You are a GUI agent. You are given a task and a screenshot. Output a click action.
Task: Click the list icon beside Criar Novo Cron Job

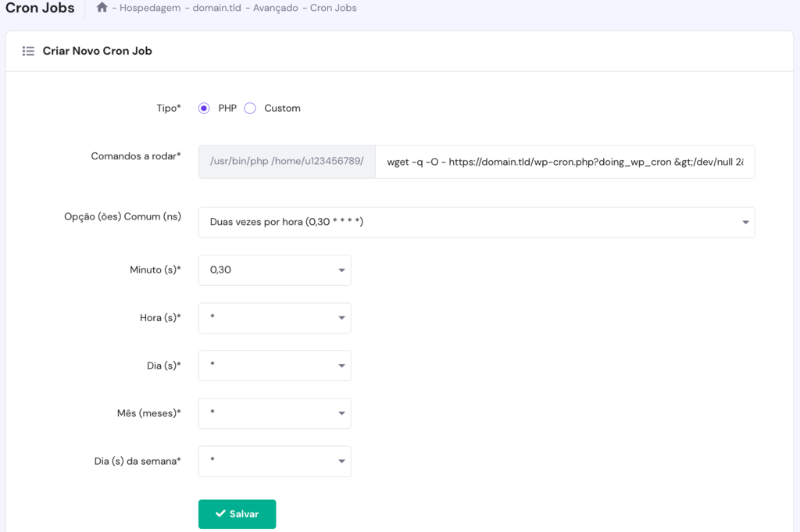click(29, 51)
